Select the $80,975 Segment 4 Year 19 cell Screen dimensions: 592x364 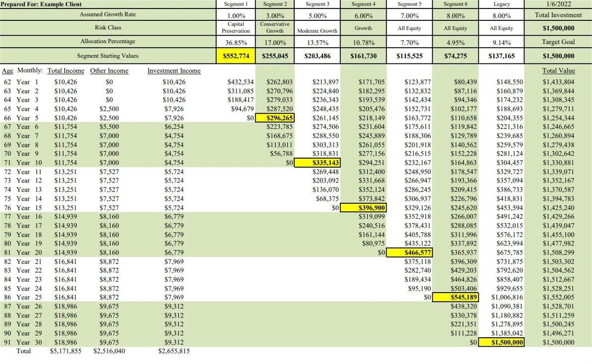click(x=373, y=243)
